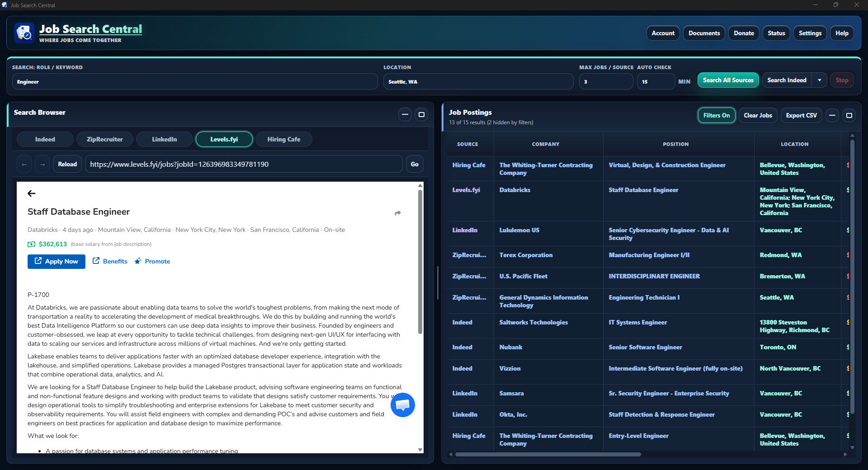
Task: Click the green salary money icon
Action: point(31,244)
